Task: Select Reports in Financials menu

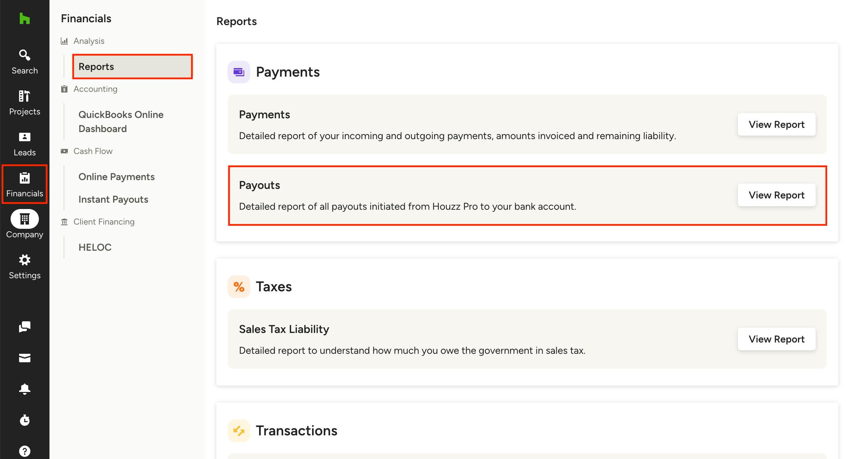Action: click(x=133, y=66)
